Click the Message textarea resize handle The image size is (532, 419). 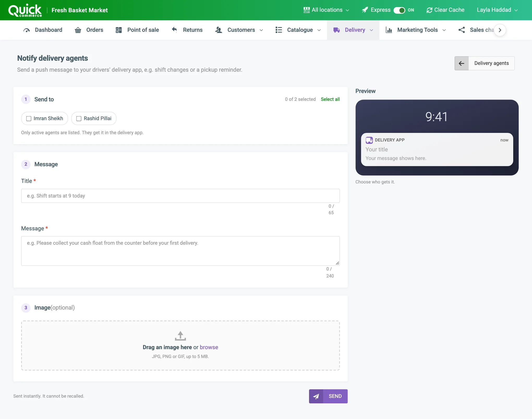[337, 263]
